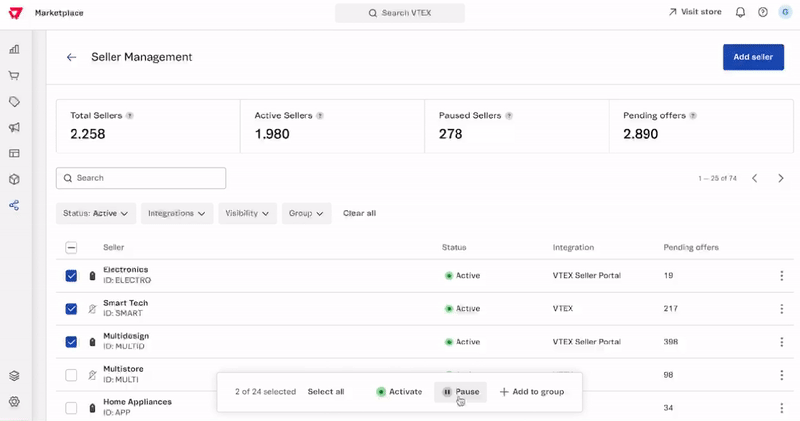Click the seller Search input field
The width and height of the screenshot is (800, 421).
pos(141,178)
